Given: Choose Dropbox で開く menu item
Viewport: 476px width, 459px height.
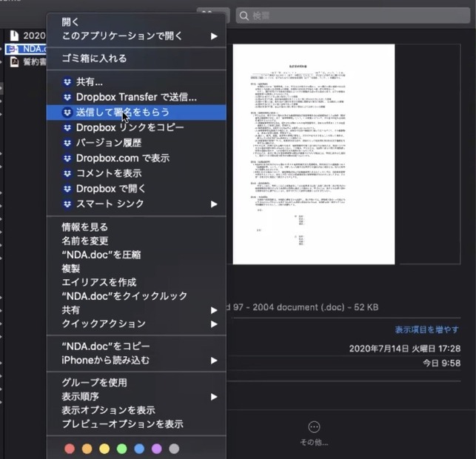Looking at the screenshot, I should pyautogui.click(x=136, y=189).
